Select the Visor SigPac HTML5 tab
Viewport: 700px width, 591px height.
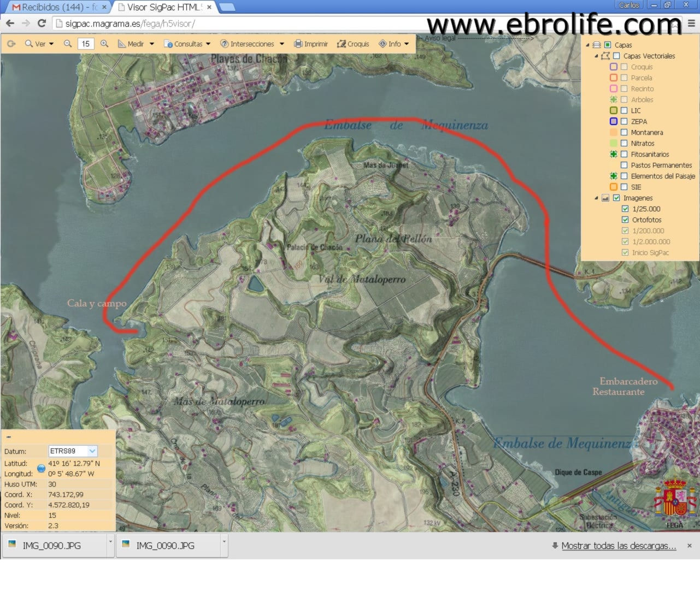(x=164, y=7)
